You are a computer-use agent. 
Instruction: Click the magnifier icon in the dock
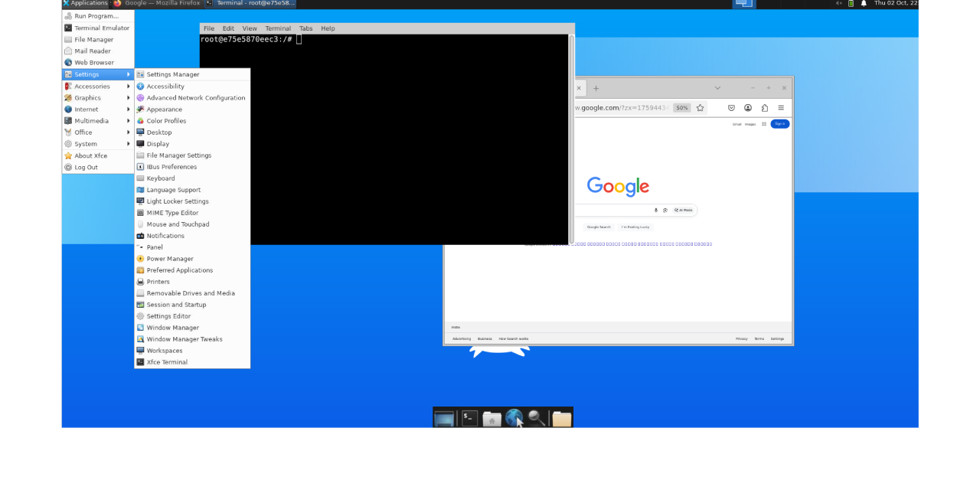click(537, 418)
